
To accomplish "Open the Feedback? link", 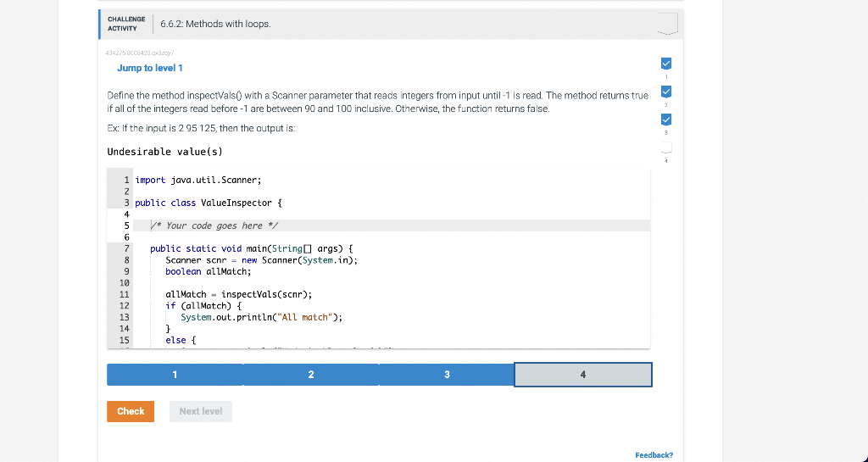I will click(654, 455).
